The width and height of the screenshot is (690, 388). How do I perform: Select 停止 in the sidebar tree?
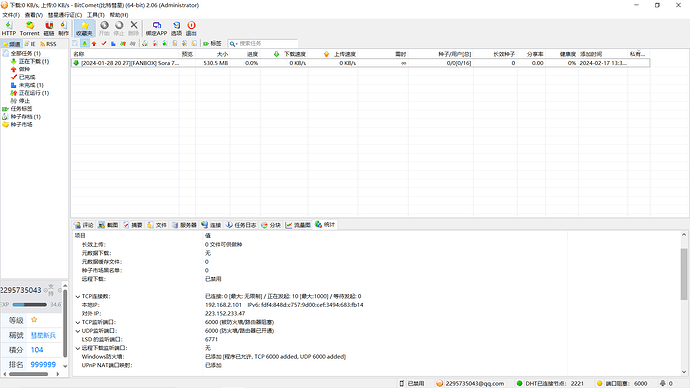(20, 101)
